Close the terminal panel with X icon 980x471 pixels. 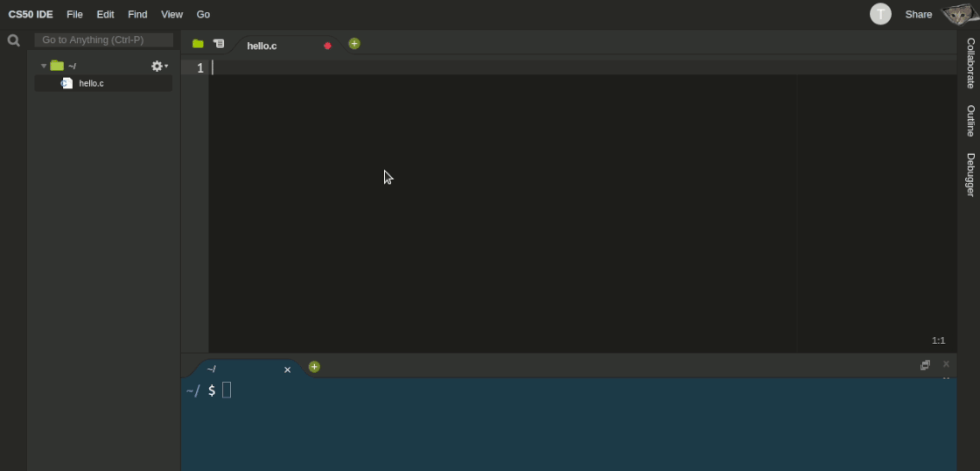click(946, 364)
